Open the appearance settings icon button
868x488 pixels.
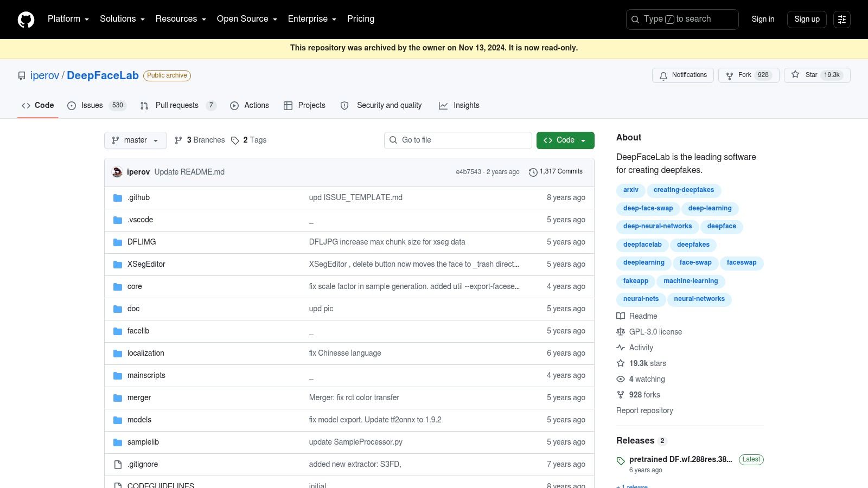[842, 20]
